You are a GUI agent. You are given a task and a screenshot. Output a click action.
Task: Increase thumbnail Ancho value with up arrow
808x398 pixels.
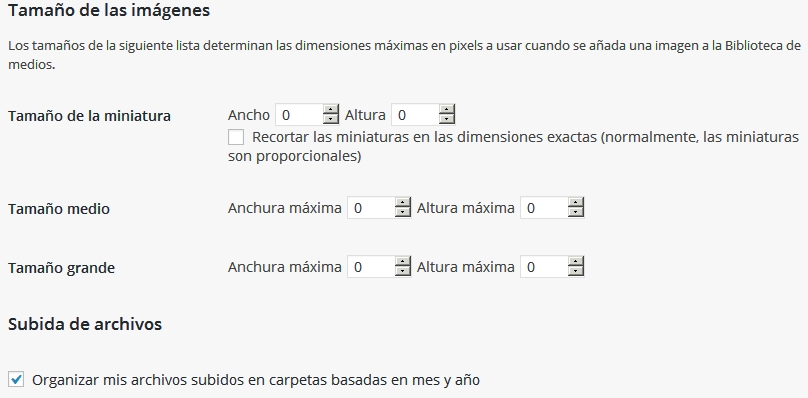coord(330,109)
